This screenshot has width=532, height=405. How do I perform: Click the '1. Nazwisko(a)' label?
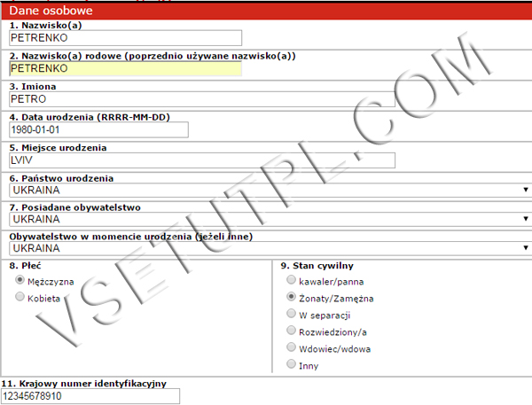(x=45, y=26)
